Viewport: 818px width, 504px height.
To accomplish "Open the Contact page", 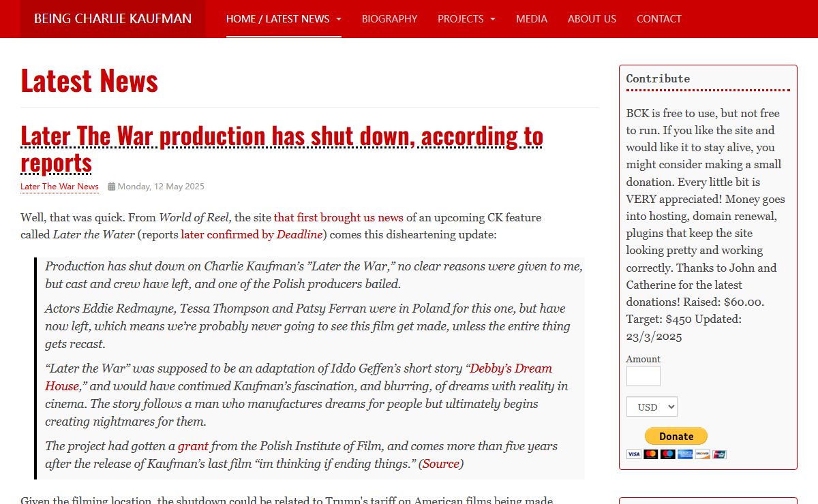I will click(x=658, y=19).
